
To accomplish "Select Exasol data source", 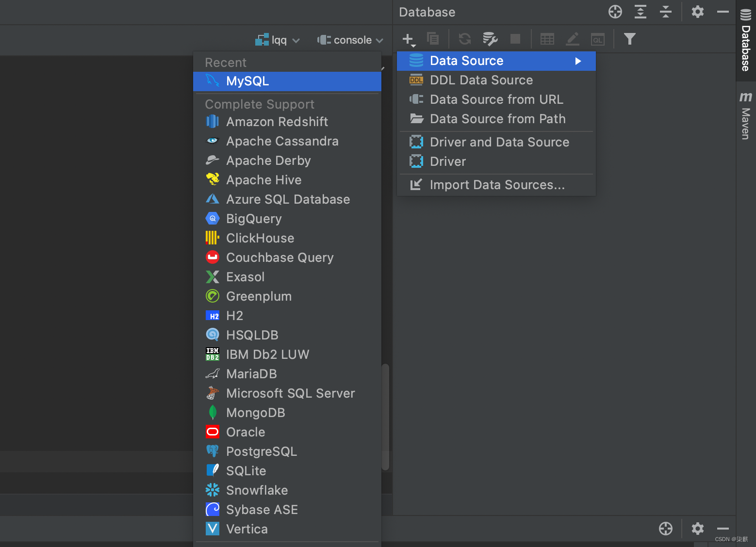I will coord(287,277).
